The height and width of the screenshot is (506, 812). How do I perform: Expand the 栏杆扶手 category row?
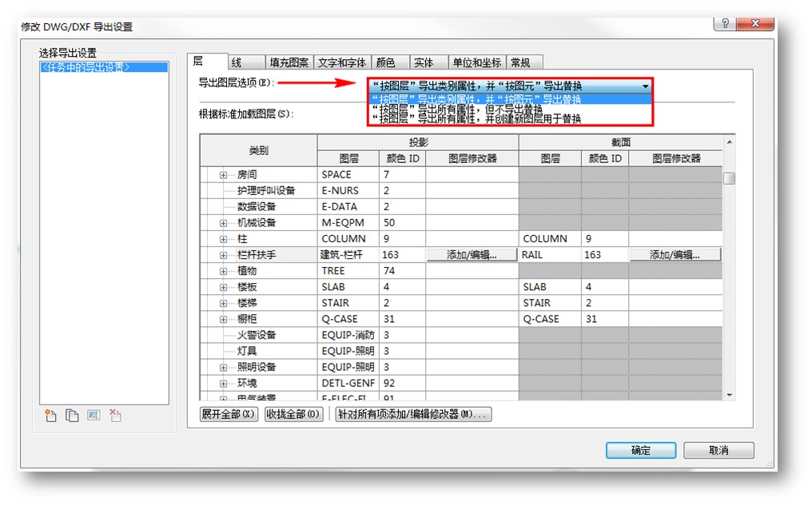coord(223,255)
